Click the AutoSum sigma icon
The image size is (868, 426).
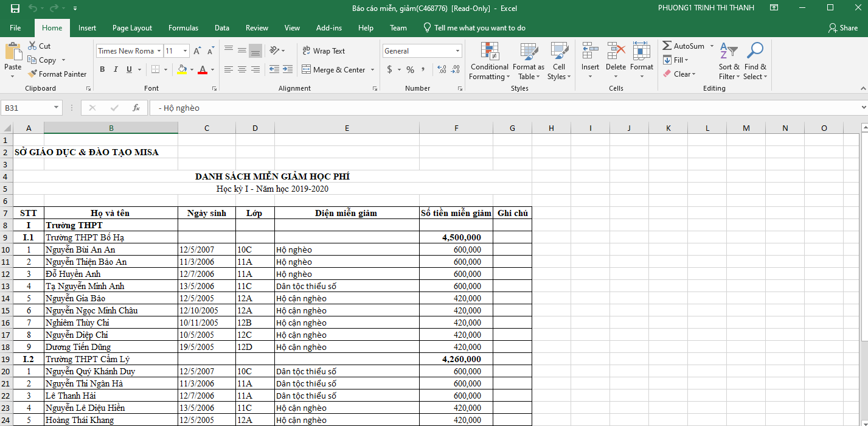coord(667,46)
